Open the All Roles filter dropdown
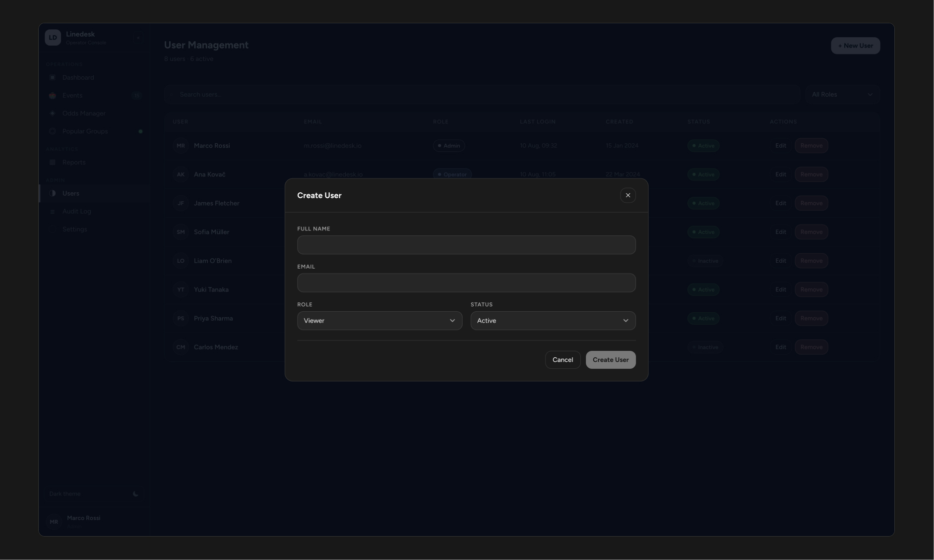The width and height of the screenshot is (934, 560). coord(842,95)
